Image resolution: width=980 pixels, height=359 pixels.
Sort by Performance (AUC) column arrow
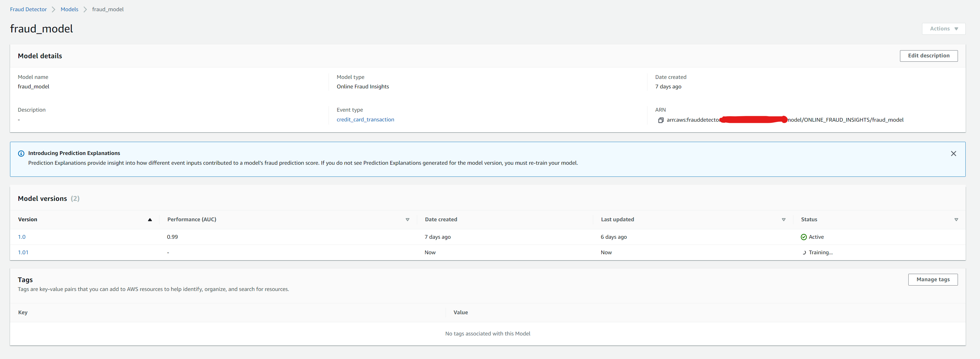click(407, 220)
